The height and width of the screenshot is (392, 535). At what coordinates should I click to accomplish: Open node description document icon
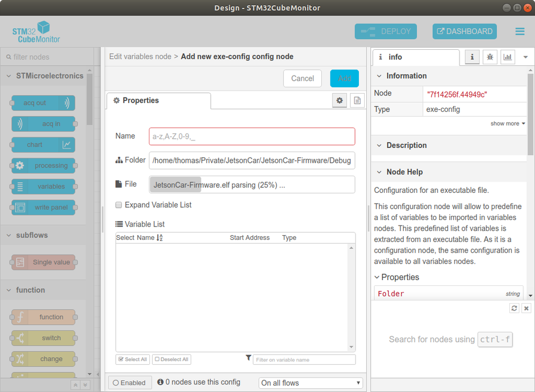pyautogui.click(x=357, y=100)
